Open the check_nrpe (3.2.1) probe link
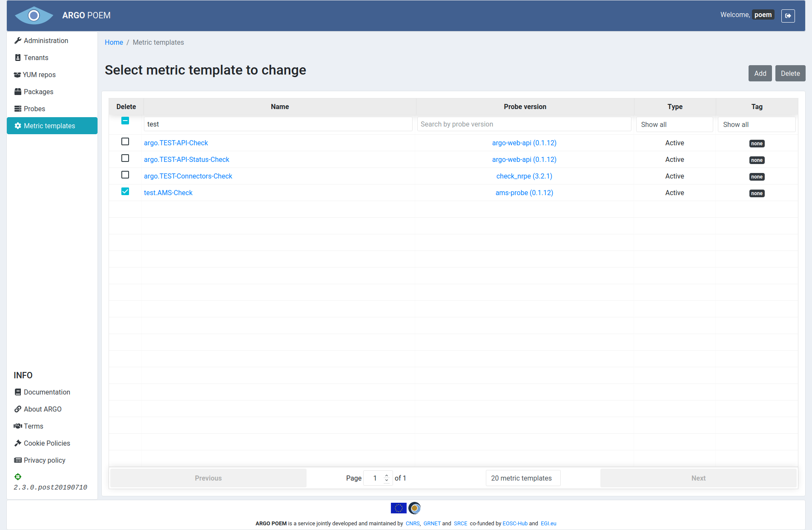The width and height of the screenshot is (812, 530). [524, 176]
